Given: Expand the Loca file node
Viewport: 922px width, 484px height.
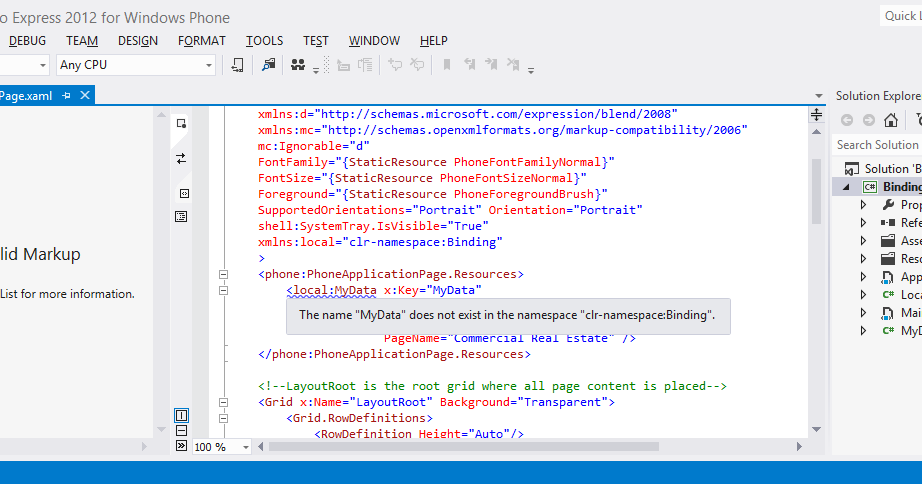Looking at the screenshot, I should click(863, 295).
